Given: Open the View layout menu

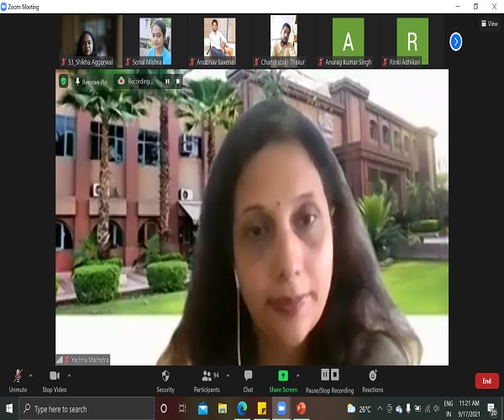Looking at the screenshot, I should tap(490, 24).
